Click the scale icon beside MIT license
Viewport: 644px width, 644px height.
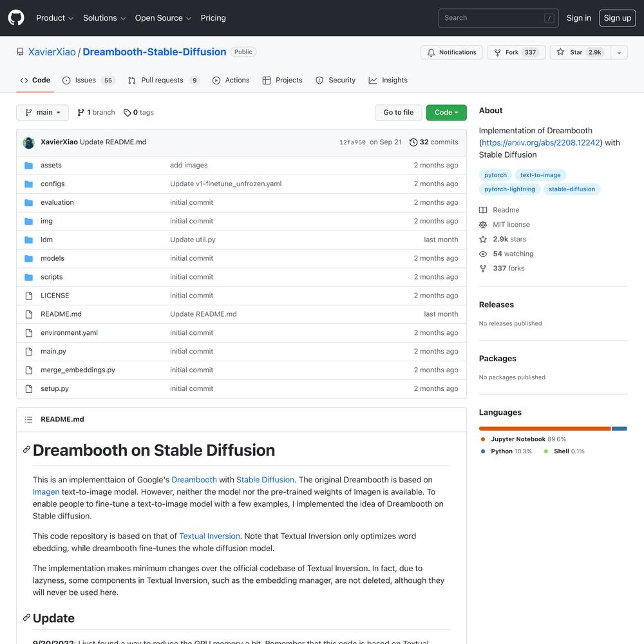tap(483, 225)
